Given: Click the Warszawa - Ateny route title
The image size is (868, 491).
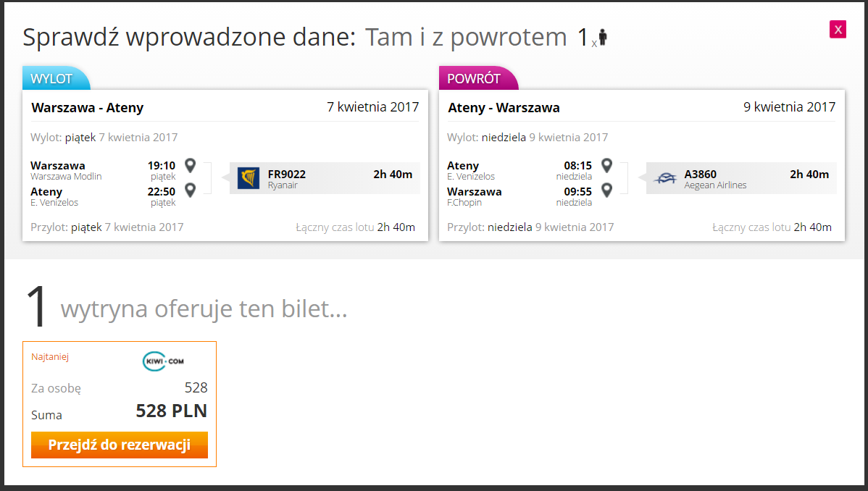Looking at the screenshot, I should click(88, 107).
